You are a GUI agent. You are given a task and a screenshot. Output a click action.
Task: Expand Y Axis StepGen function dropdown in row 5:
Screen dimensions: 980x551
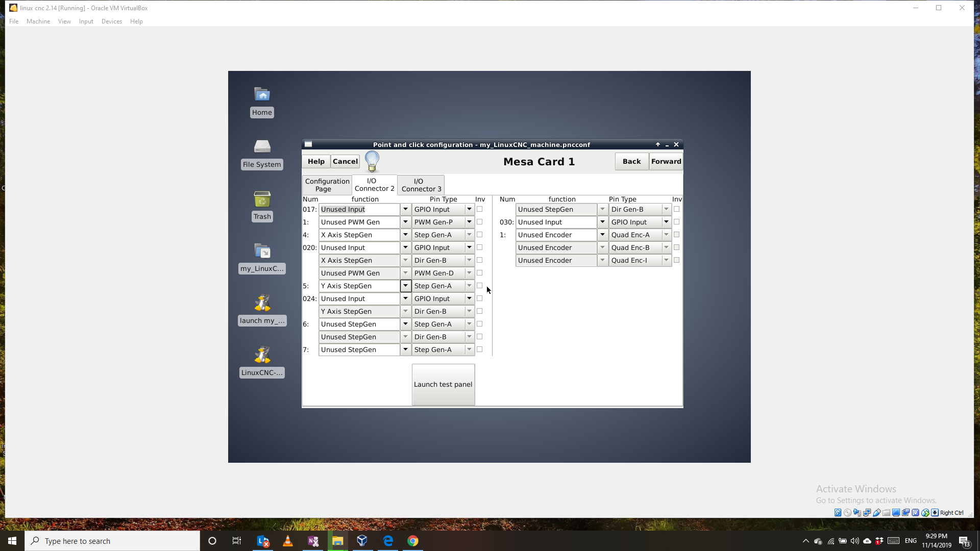(x=405, y=286)
